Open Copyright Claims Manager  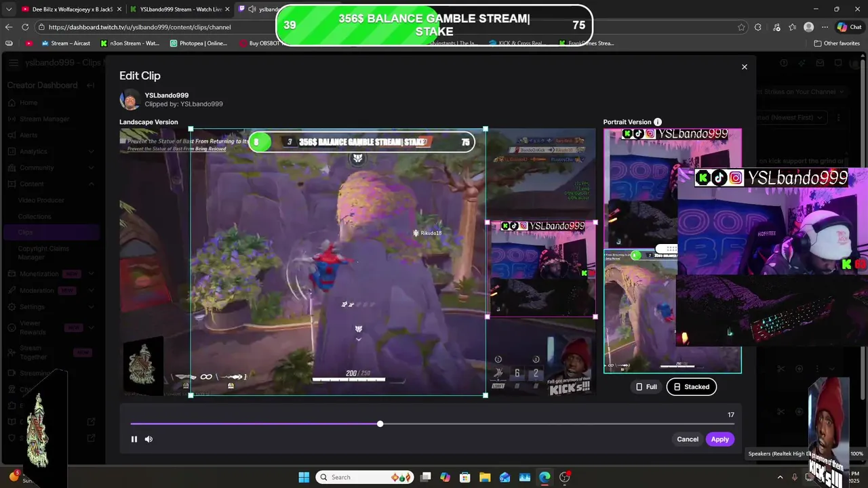pyautogui.click(x=43, y=253)
